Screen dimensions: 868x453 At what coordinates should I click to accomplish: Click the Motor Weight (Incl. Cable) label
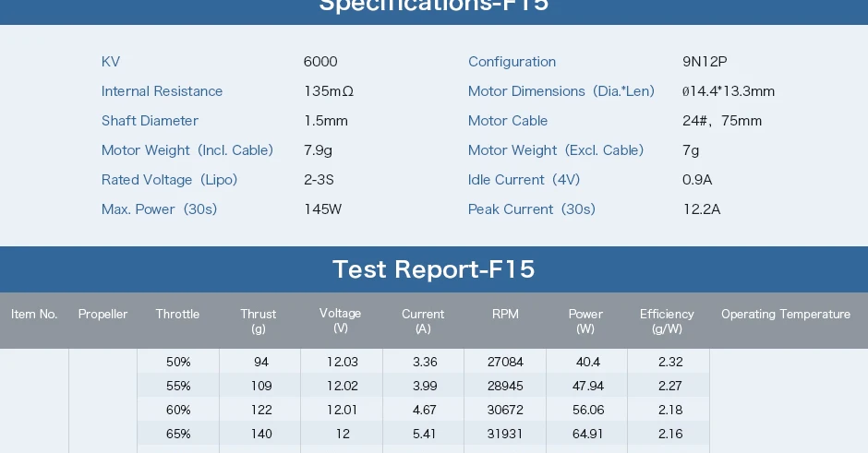(x=187, y=150)
